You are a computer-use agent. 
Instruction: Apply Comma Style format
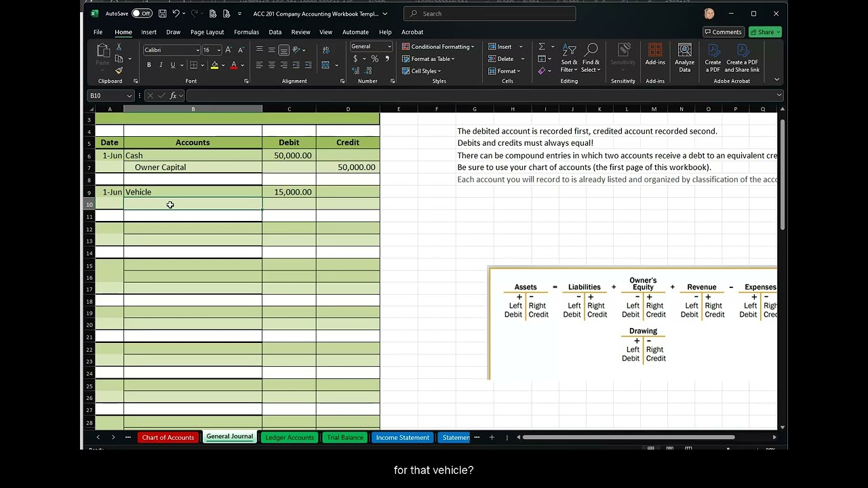(x=387, y=59)
